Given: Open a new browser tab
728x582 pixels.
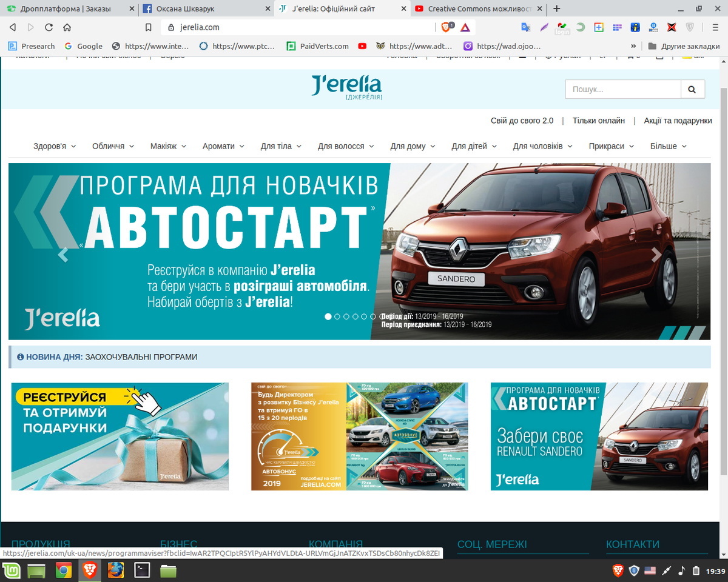Looking at the screenshot, I should click(557, 8).
